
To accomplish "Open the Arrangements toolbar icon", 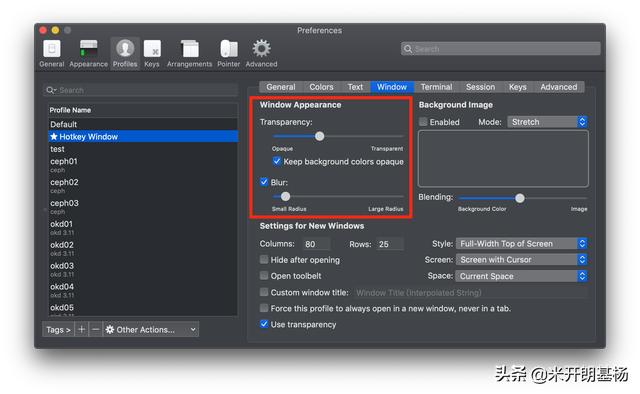I will tap(189, 49).
